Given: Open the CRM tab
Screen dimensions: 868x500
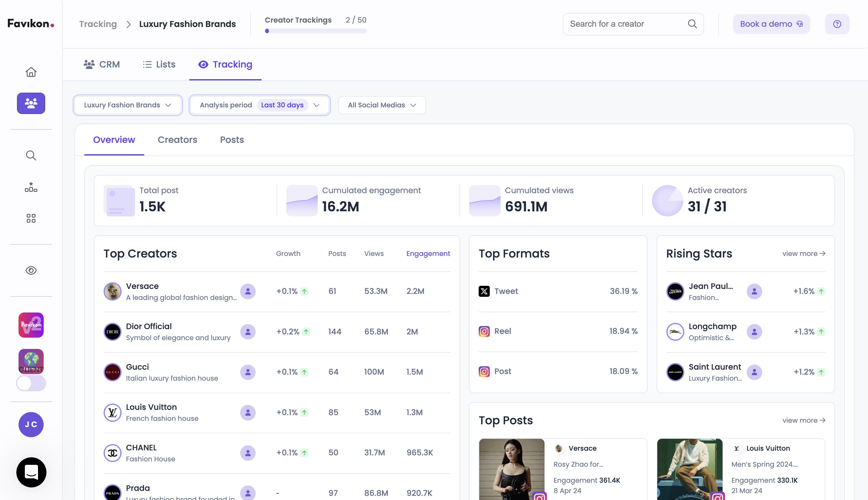Looking at the screenshot, I should (x=102, y=65).
